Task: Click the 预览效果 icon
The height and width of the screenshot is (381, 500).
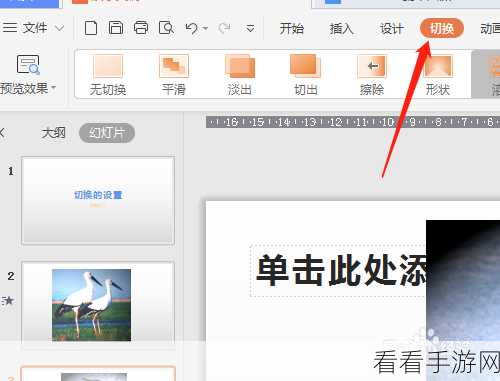Action: pyautogui.click(x=28, y=65)
